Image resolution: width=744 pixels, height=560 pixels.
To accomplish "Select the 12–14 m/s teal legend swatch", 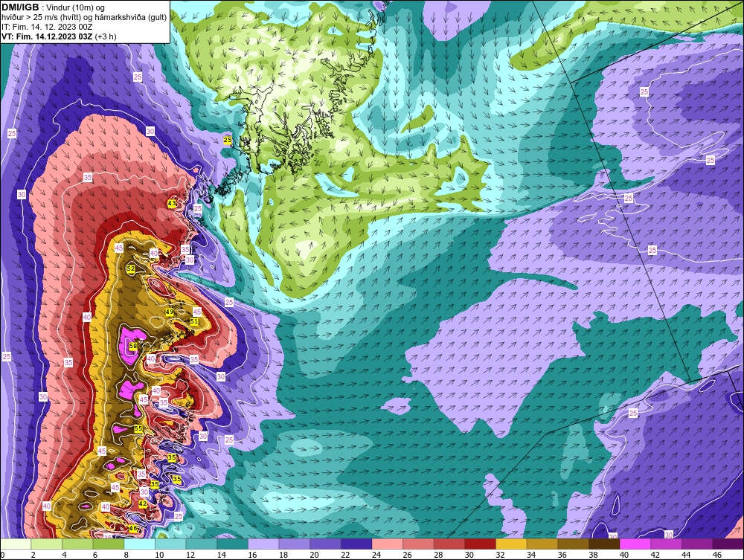I will tap(202, 544).
